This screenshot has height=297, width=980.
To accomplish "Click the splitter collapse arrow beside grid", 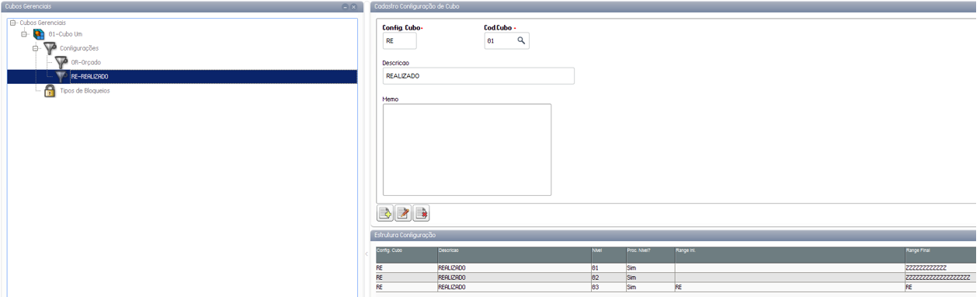I will [366, 254].
